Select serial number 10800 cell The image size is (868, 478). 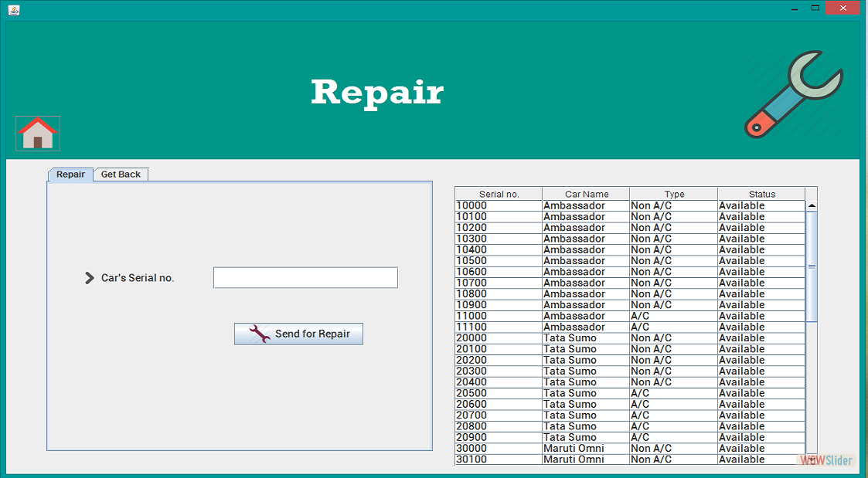click(499, 294)
